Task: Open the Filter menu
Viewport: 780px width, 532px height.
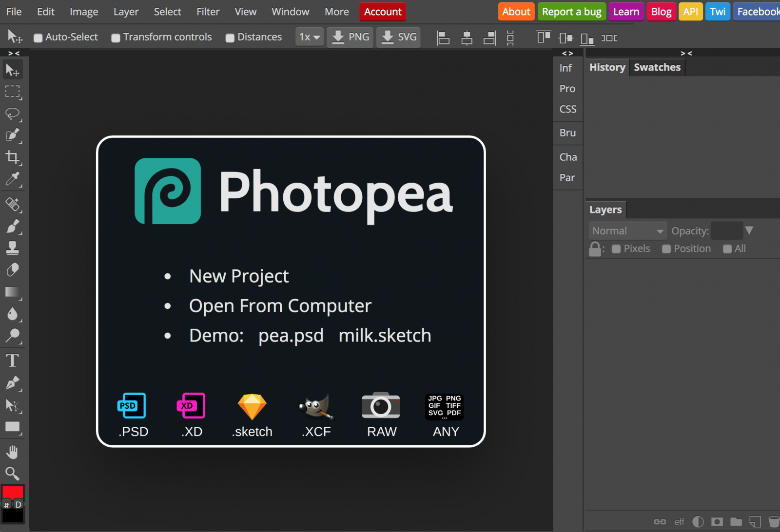Action: (208, 12)
